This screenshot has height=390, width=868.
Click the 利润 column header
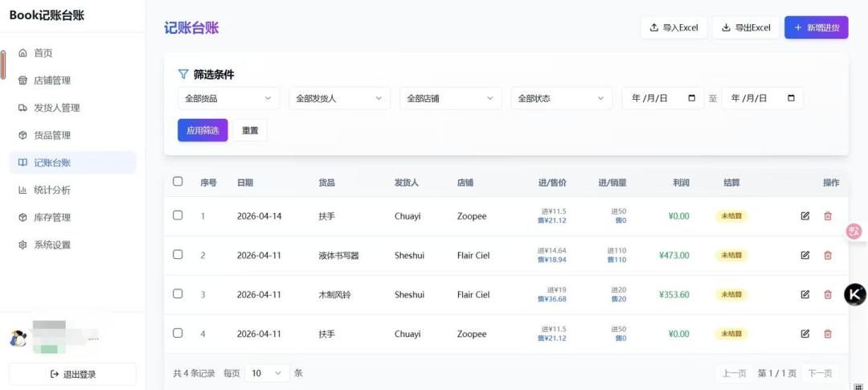tap(681, 183)
